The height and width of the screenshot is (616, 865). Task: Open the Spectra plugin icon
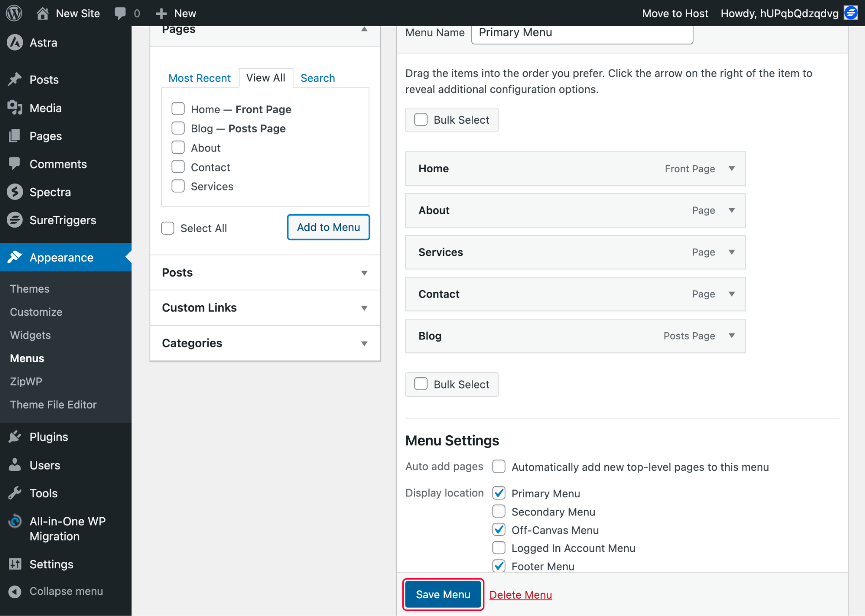point(15,192)
